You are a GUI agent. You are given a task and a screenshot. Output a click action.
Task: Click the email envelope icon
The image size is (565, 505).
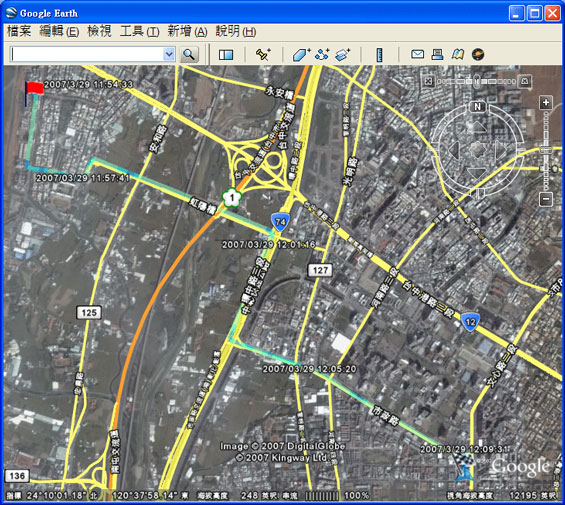pos(417,54)
